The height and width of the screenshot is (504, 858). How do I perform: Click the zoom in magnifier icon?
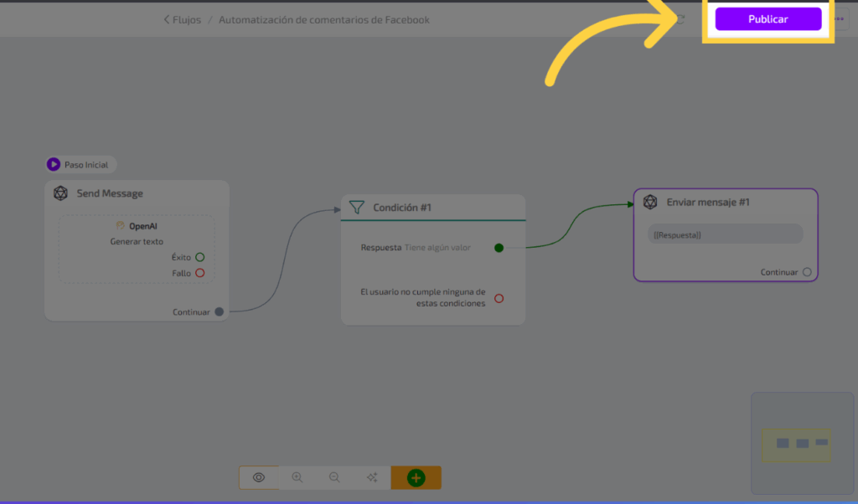click(x=297, y=477)
